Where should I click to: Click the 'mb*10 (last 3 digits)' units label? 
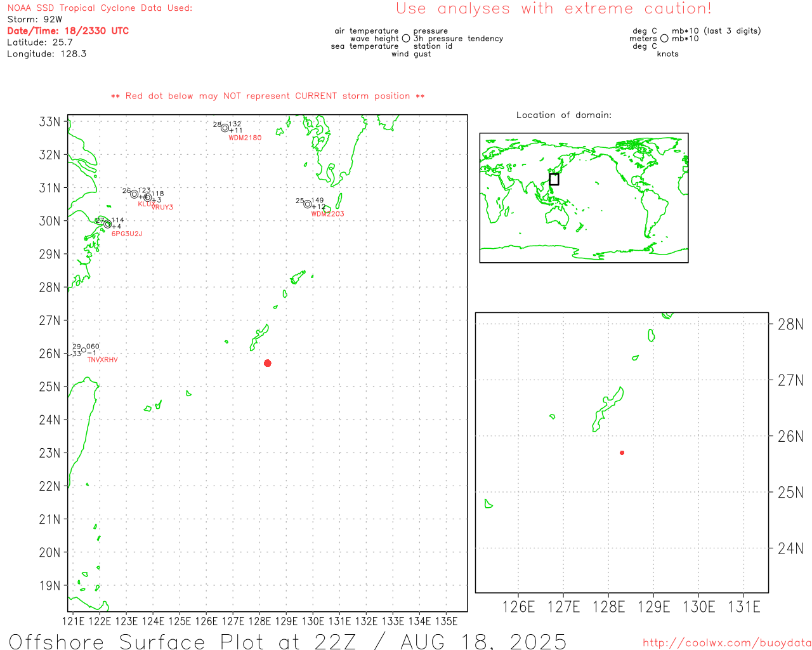tap(716, 30)
